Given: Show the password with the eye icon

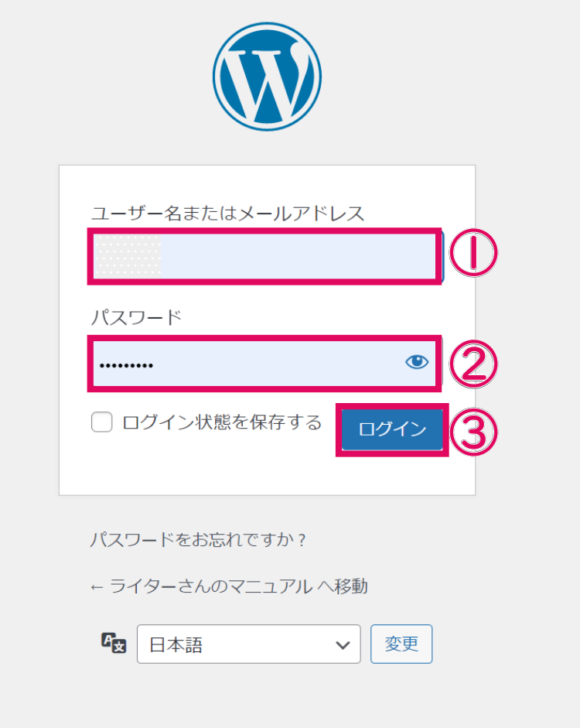Looking at the screenshot, I should [417, 361].
